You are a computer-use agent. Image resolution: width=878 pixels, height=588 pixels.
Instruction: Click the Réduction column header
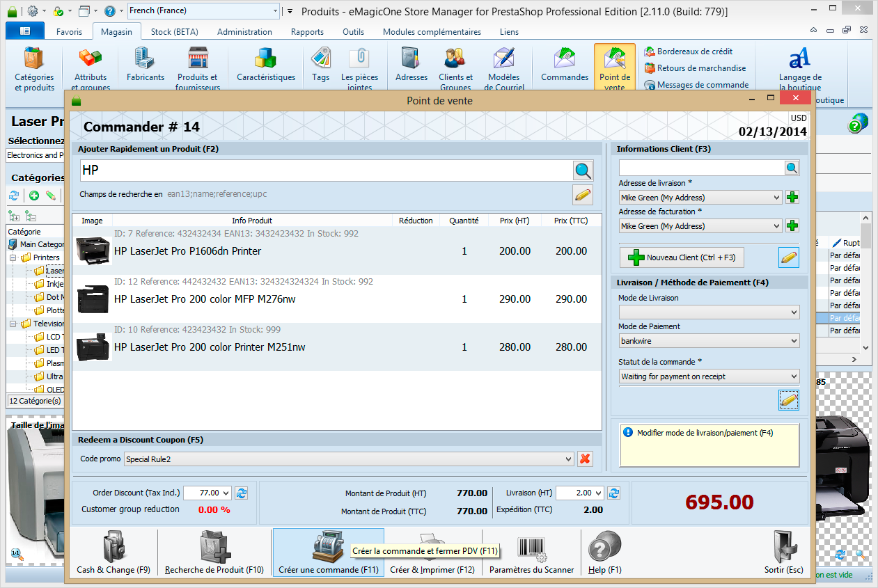tap(416, 221)
